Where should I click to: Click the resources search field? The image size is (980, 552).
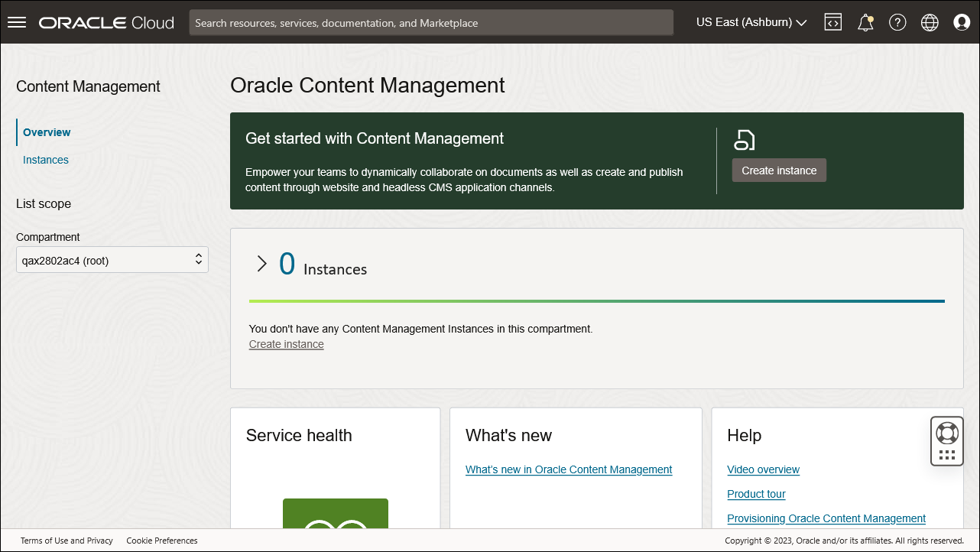(430, 22)
